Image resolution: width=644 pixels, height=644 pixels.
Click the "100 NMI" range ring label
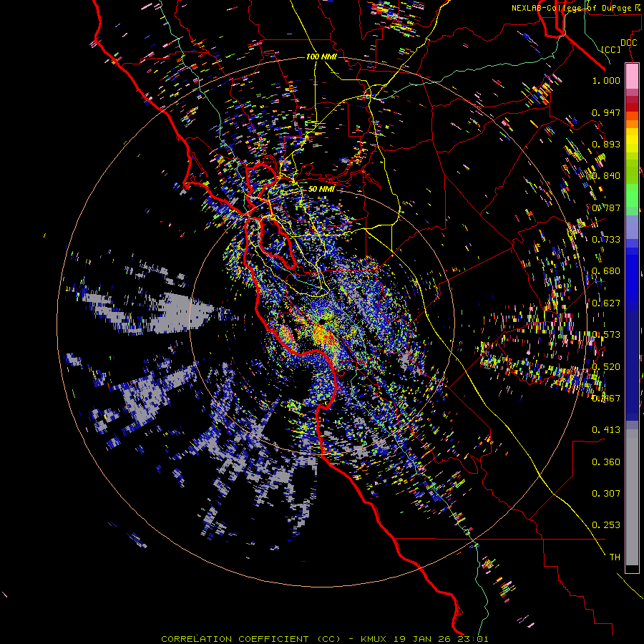(321, 57)
